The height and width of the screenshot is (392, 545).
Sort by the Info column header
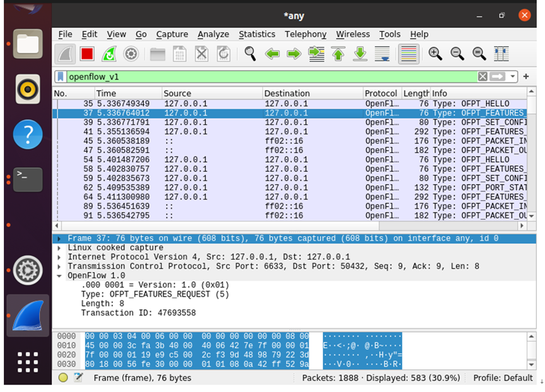point(479,93)
